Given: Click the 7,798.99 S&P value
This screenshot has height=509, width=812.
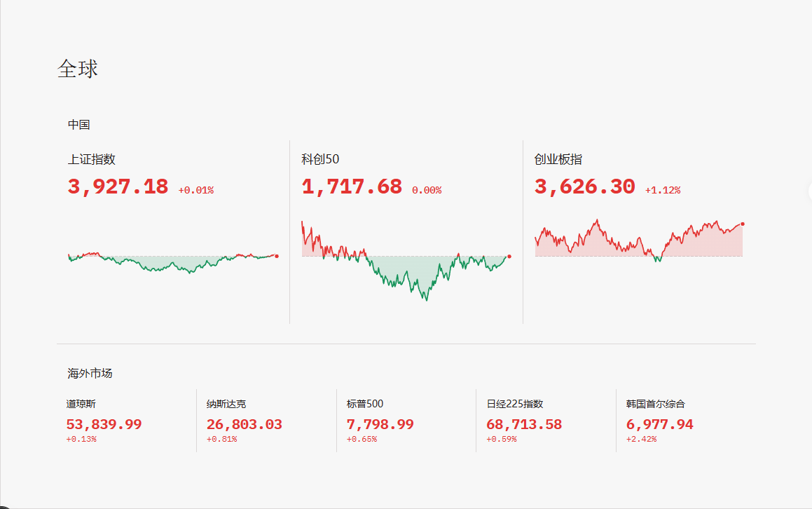Looking at the screenshot, I should point(380,424).
